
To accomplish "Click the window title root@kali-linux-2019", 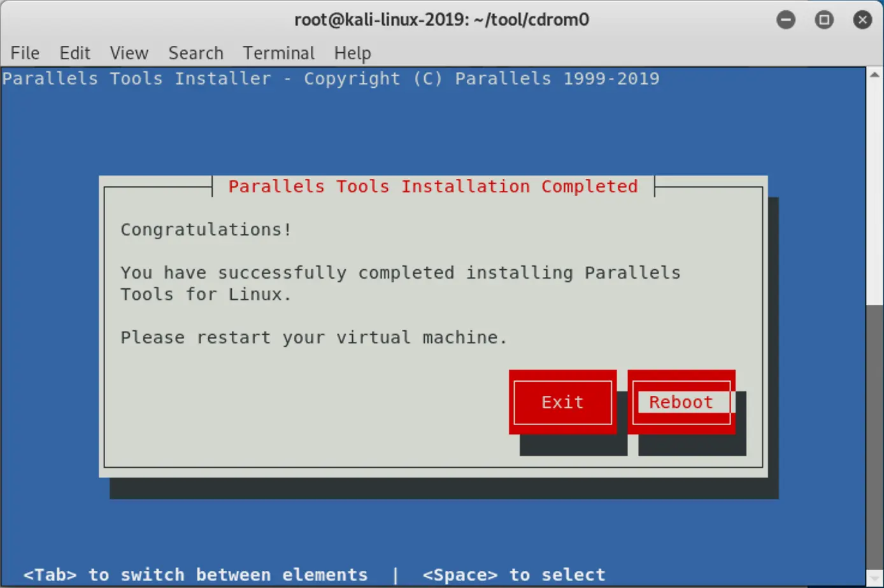I will [x=441, y=20].
